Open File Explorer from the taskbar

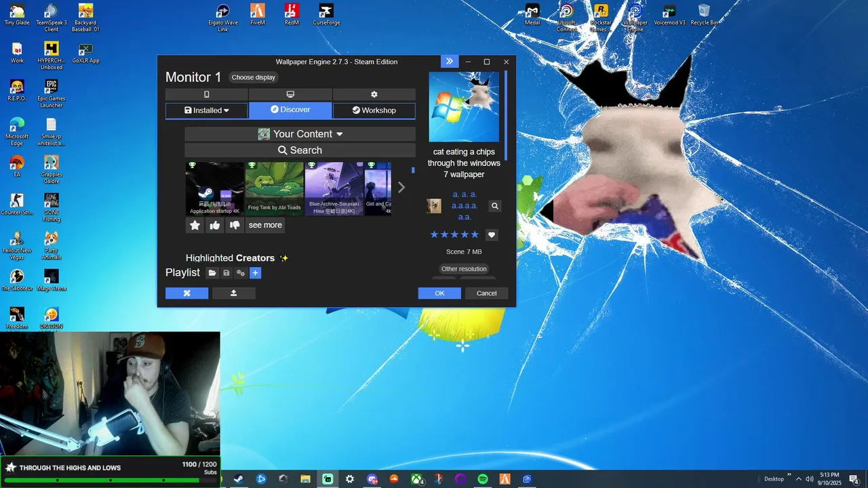pyautogui.click(x=305, y=479)
